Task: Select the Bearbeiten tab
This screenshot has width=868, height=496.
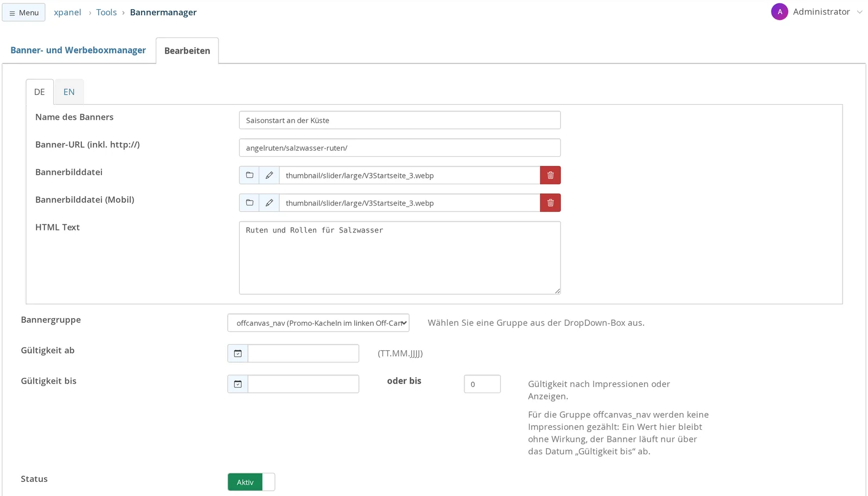Action: click(x=187, y=50)
